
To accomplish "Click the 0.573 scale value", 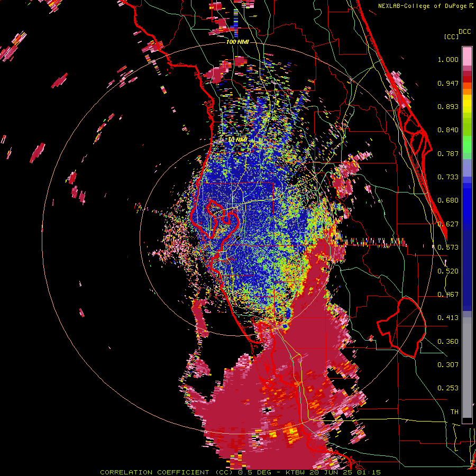I will click(448, 248).
